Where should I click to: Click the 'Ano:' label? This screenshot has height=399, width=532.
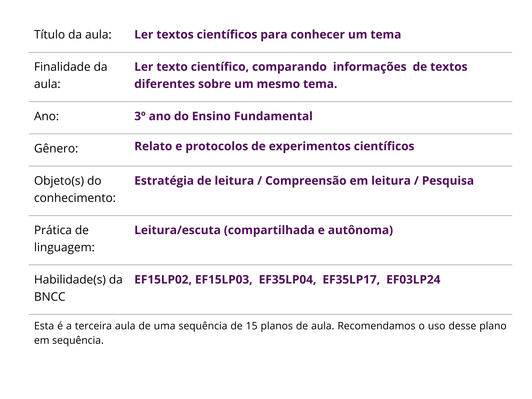click(47, 116)
